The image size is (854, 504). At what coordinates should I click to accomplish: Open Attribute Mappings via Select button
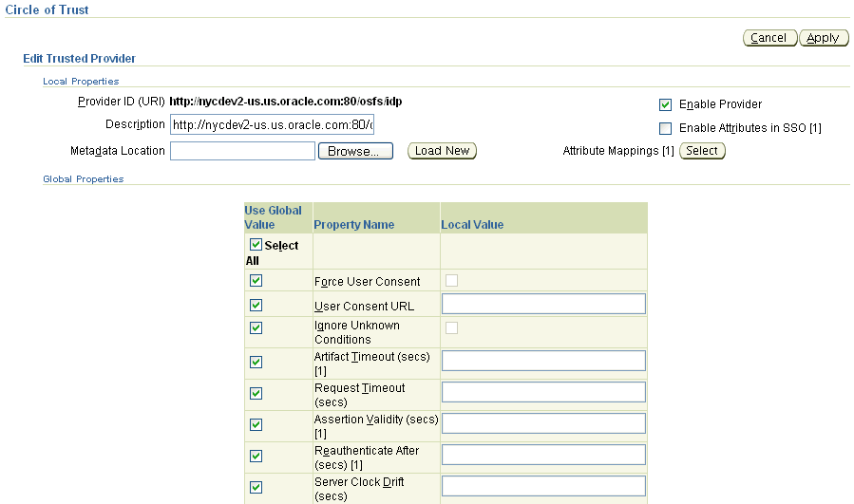702,151
